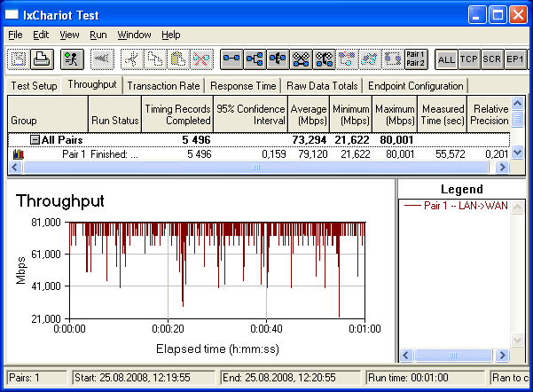Click the four-node crossed pairs icon
Image resolution: width=533 pixels, height=392 pixels.
(x=302, y=59)
